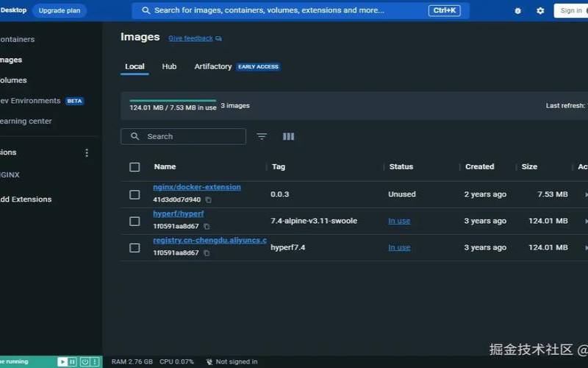Check the registry.cn-chengdu row checkbox
Screen dimensions: 588x368
click(135, 248)
